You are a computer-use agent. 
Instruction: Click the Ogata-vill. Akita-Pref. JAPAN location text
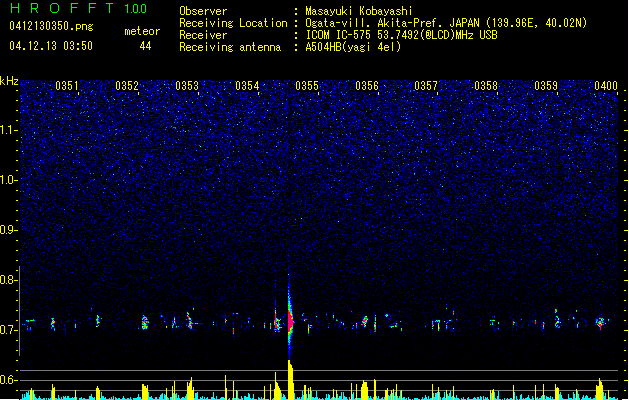(x=446, y=23)
